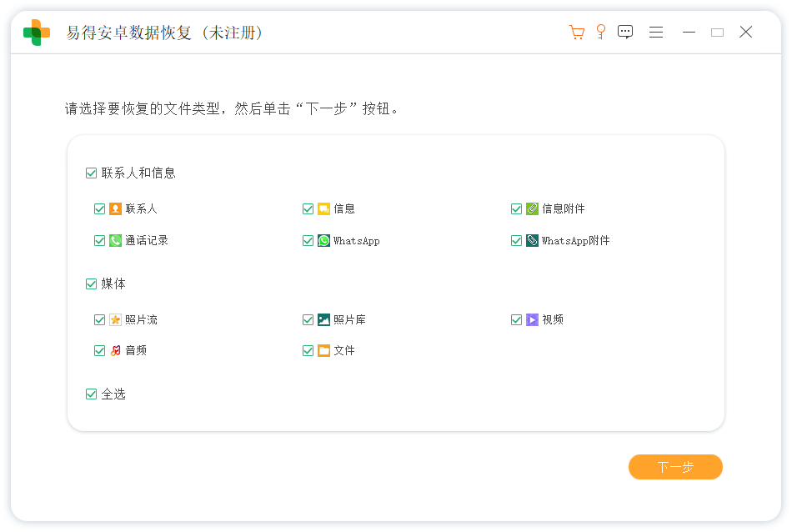Open the hamburger menu in title bar
Screen dimensions: 792x532
[x=656, y=32]
